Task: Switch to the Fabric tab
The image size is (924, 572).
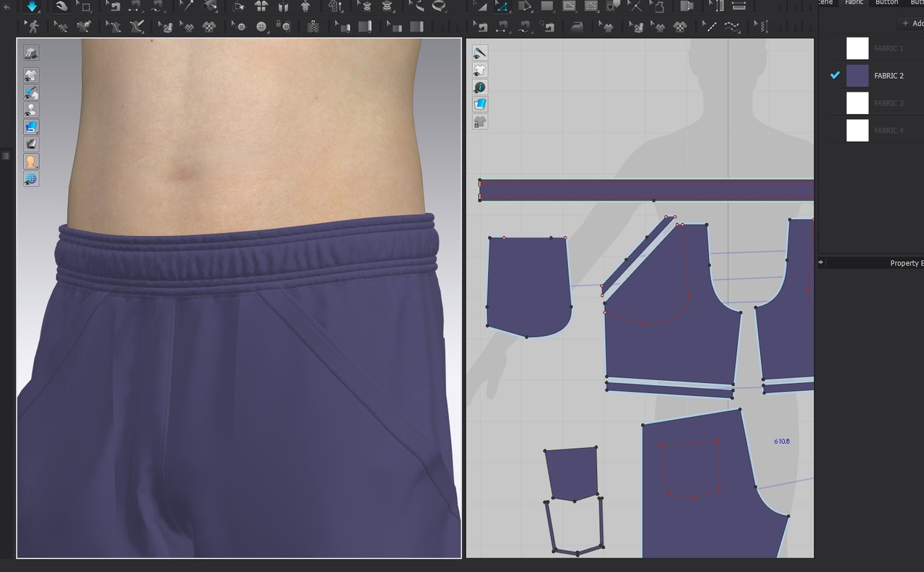Action: [x=854, y=3]
